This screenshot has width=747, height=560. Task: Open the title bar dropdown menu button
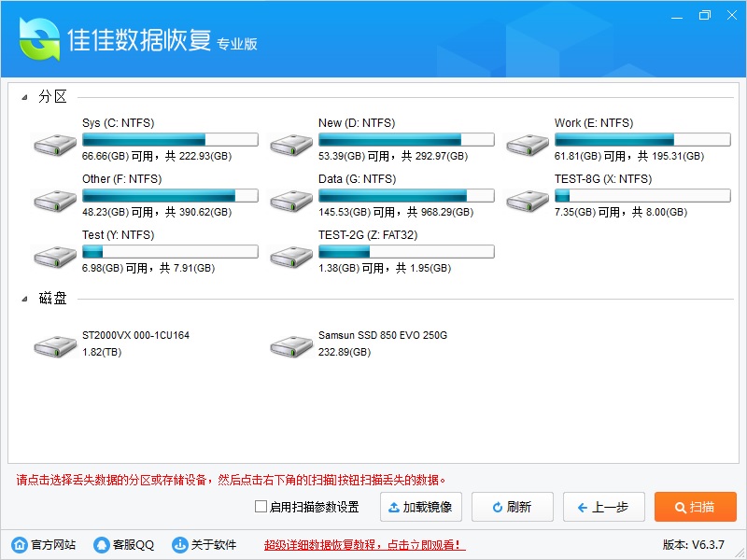click(675, 15)
